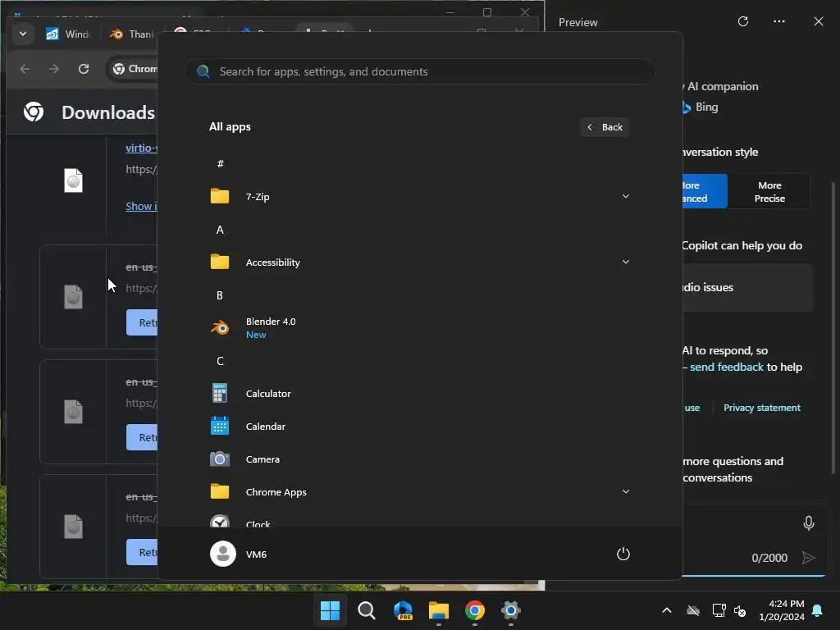Viewport: 840px width, 630px height.
Task: Select More Precise conversation style
Action: point(769,191)
